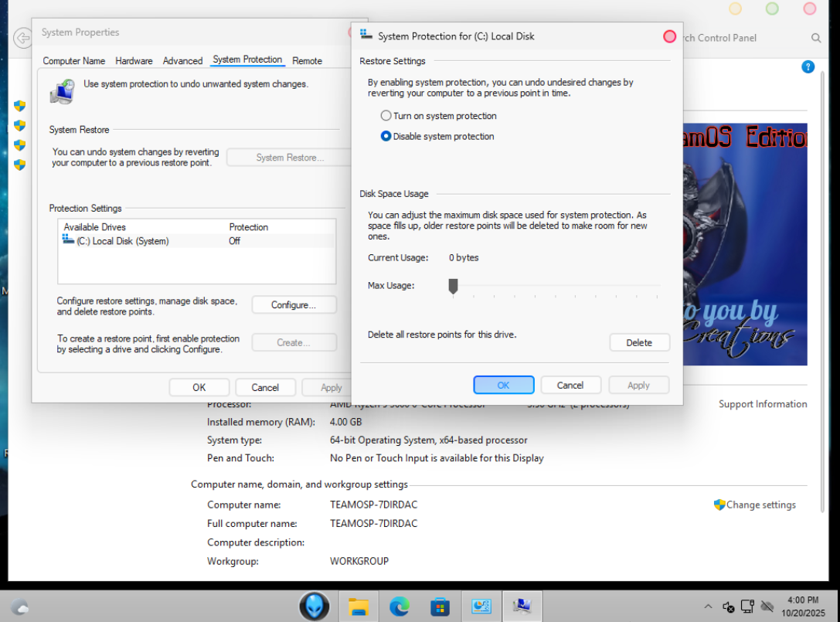Select Disable system protection option
This screenshot has width=840, height=622.
point(386,137)
